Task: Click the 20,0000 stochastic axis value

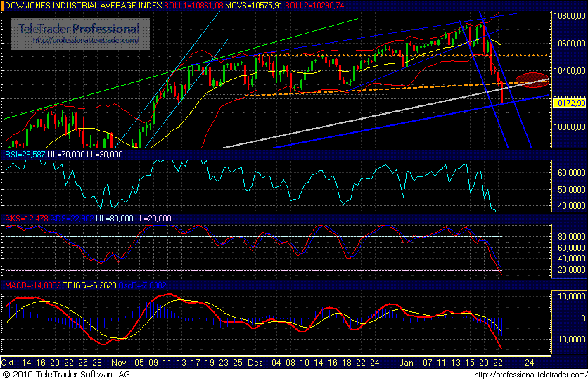Action: tap(572, 270)
